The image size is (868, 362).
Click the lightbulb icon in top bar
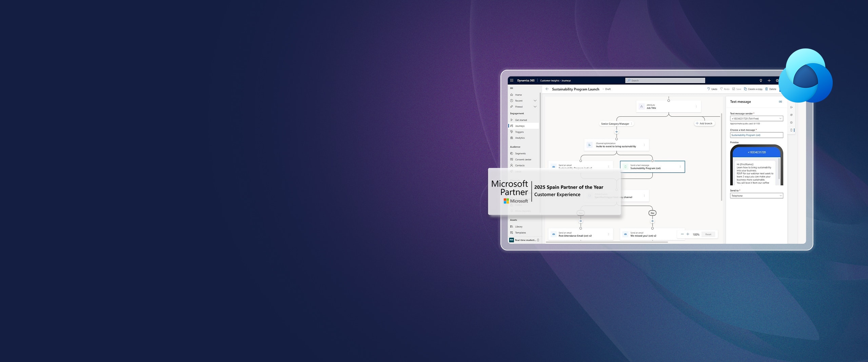pos(761,81)
